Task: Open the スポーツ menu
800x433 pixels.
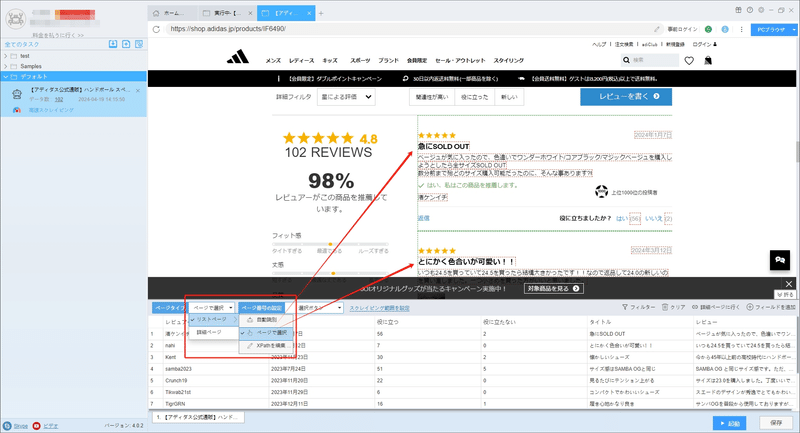Action: [360, 60]
